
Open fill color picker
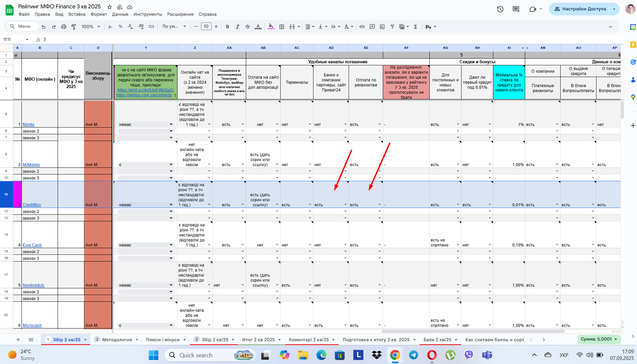coord(271,27)
